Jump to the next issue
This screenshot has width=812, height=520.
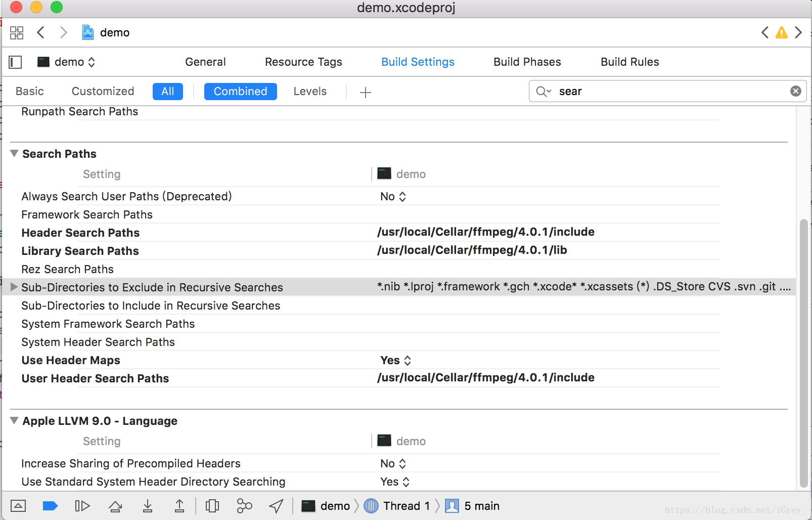tap(798, 32)
